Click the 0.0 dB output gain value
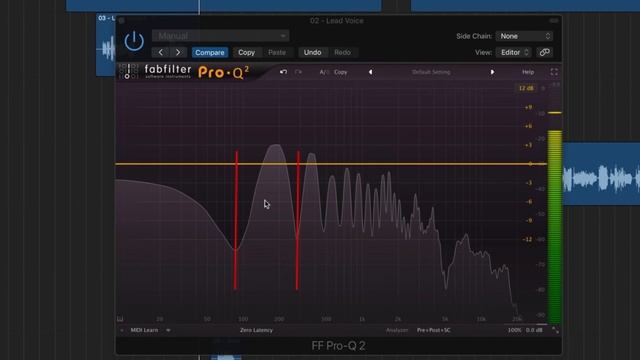640x360 pixels. click(x=534, y=330)
